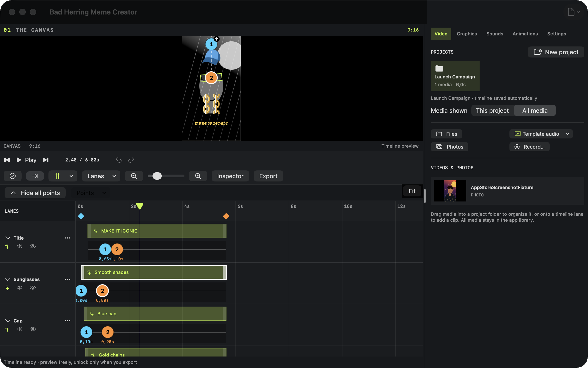
Task: Switch to the Video tab
Action: [441, 34]
